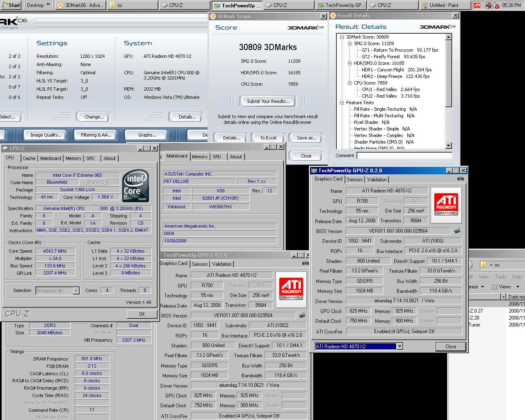Click the Save as button

pyautogui.click(x=306, y=138)
